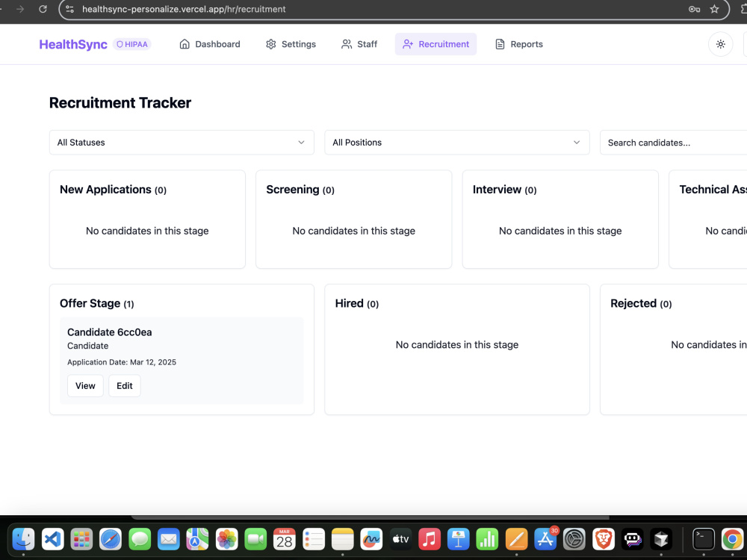Viewport: 747px width, 560px height.
Task: Open Google Chrome from the dock
Action: pyautogui.click(x=732, y=540)
